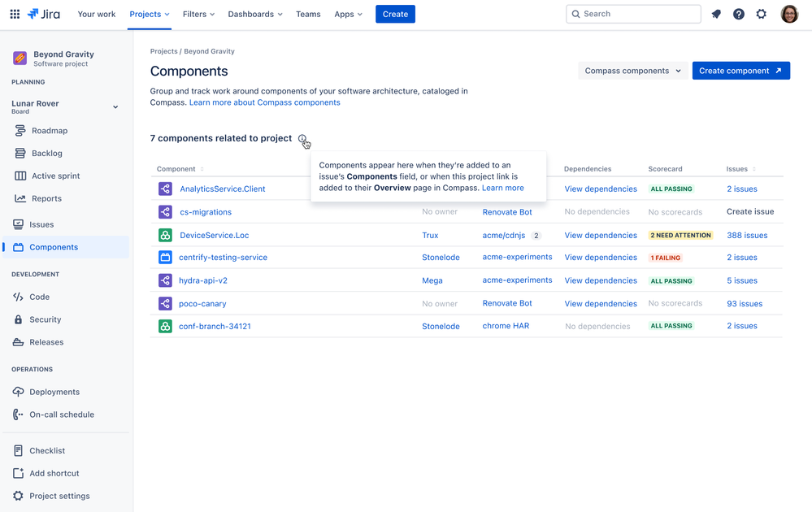The width and height of the screenshot is (812, 512).
Task: Open the Projects dropdown menu
Action: coord(149,14)
